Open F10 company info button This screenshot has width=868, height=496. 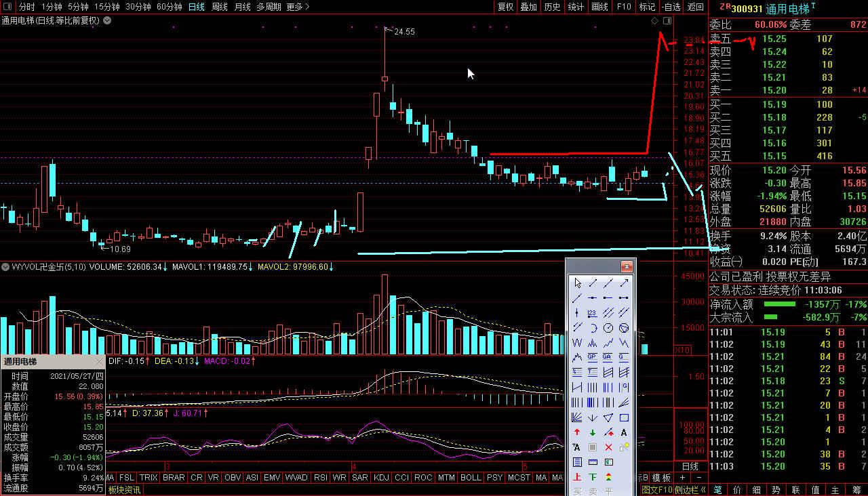[x=623, y=7]
